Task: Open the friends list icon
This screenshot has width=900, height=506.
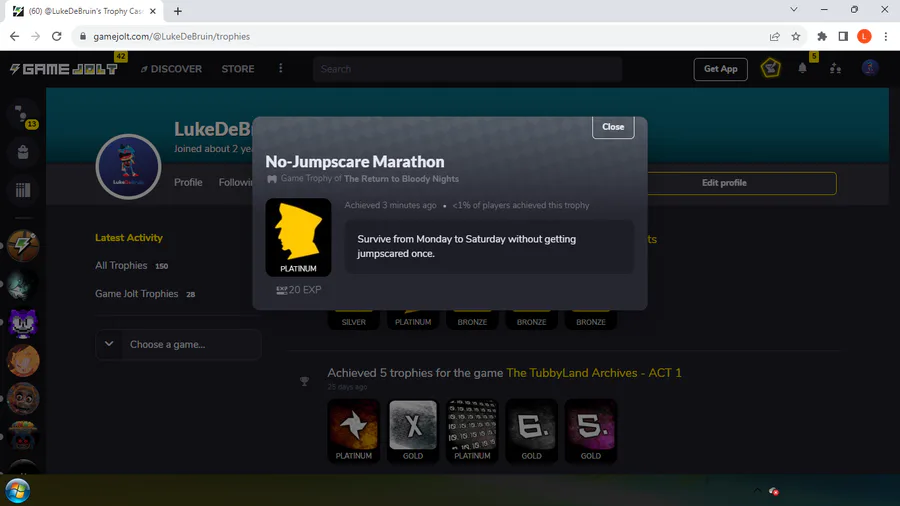Action: 835,69
